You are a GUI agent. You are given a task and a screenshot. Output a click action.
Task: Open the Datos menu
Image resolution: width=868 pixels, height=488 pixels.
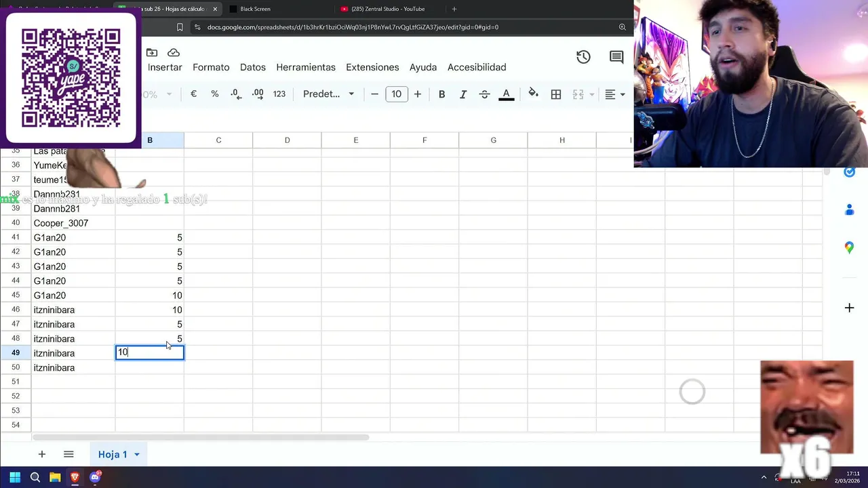[253, 67]
